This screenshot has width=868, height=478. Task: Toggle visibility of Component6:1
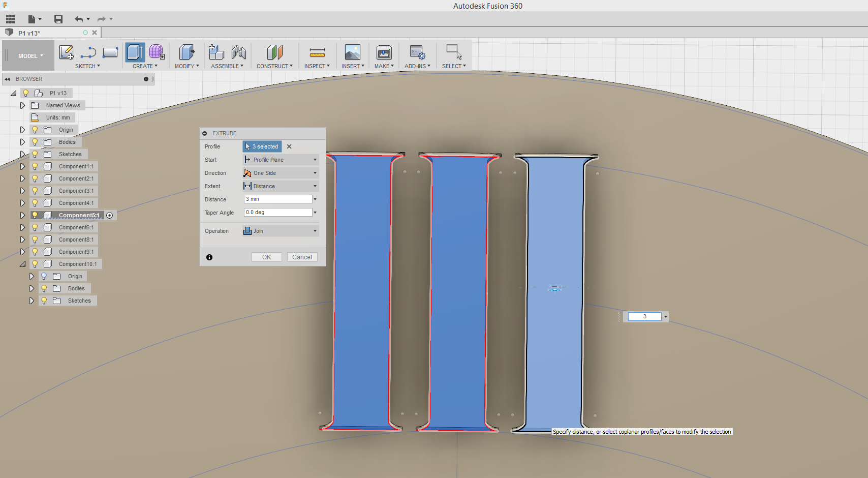pos(35,227)
